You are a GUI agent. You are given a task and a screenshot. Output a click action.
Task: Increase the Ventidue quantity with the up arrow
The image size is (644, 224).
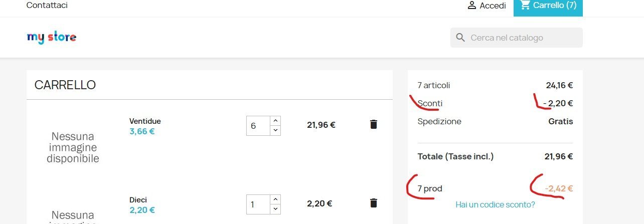point(275,121)
